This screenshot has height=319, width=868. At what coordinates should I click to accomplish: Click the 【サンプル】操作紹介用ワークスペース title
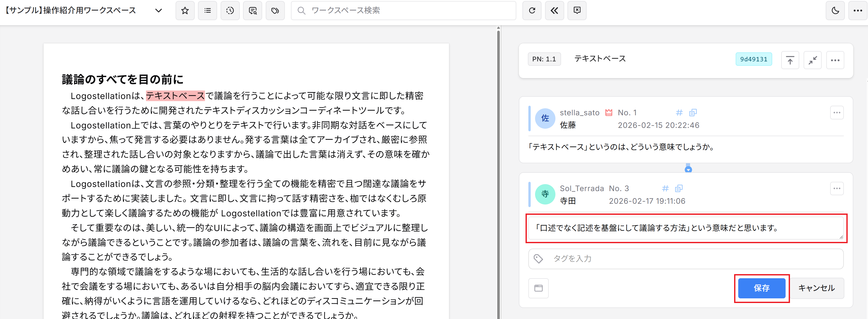[70, 11]
